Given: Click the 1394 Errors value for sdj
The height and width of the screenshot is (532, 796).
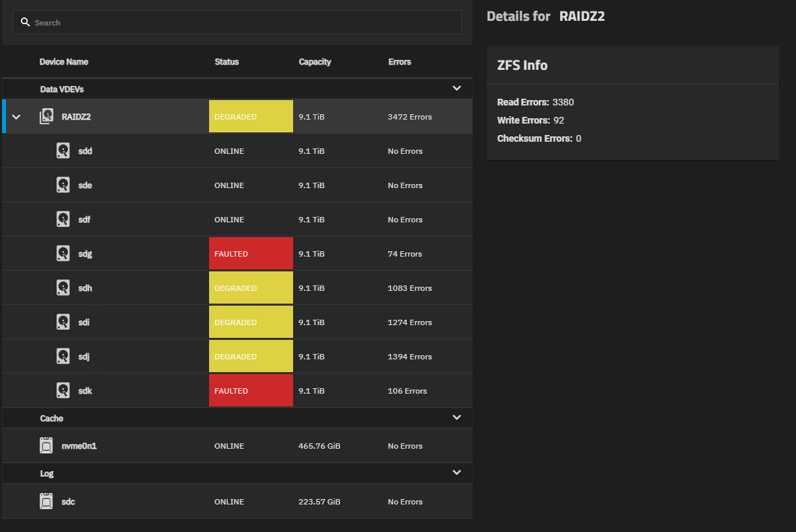Looking at the screenshot, I should pyautogui.click(x=409, y=357).
